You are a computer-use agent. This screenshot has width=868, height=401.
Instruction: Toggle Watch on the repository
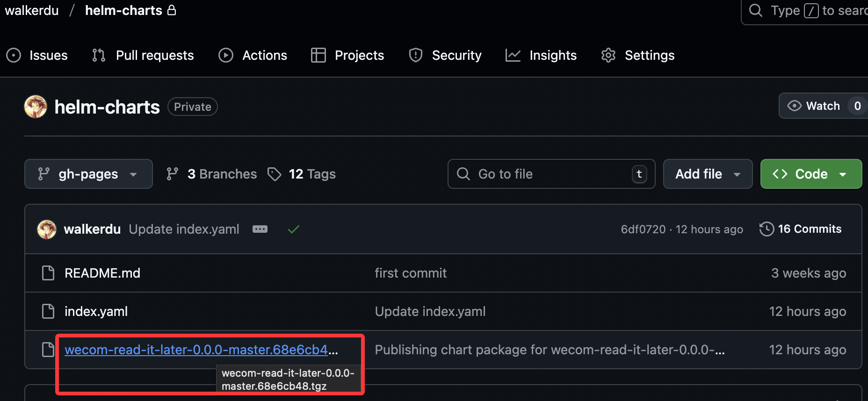tap(814, 106)
